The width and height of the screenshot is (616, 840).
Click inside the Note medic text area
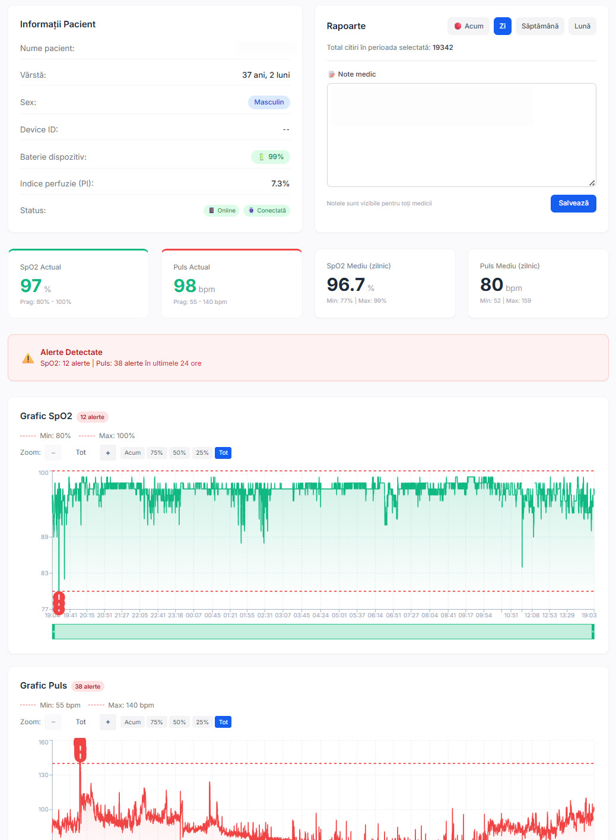(461, 135)
